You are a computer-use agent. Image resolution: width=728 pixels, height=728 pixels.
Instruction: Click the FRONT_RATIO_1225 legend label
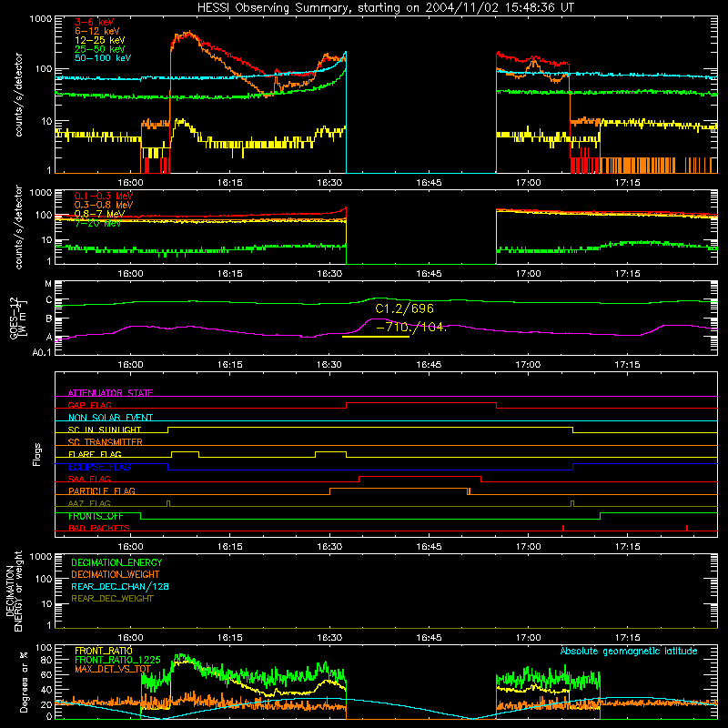pyautogui.click(x=118, y=660)
